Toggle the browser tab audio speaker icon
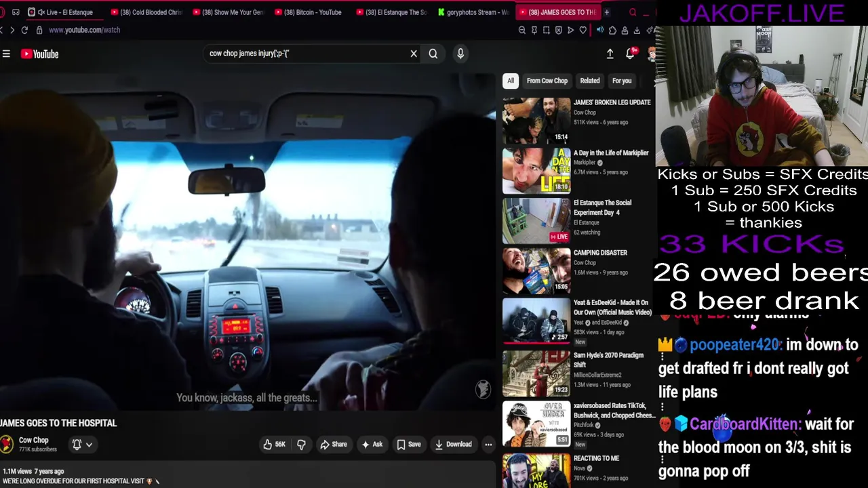The width and height of the screenshot is (868, 488). click(x=600, y=30)
